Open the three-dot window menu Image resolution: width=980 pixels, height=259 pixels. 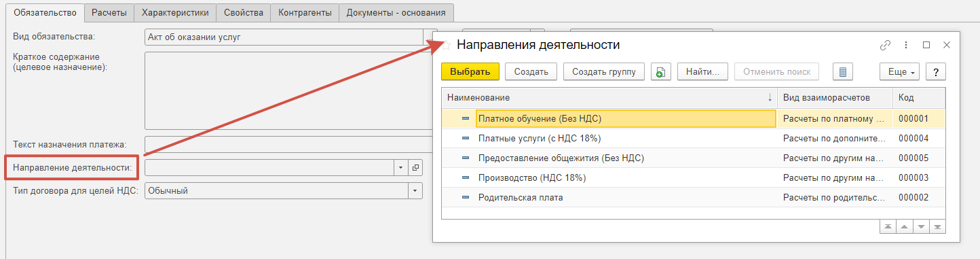coord(905,45)
